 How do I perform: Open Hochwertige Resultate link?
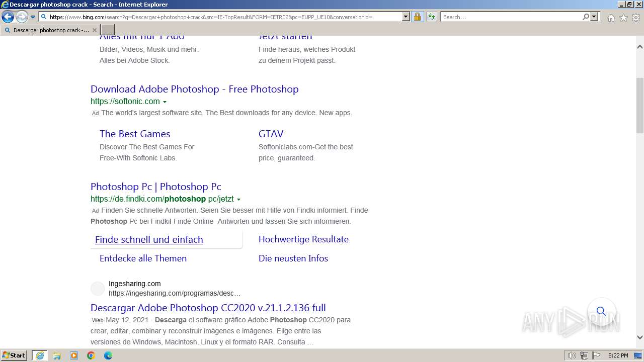click(303, 239)
